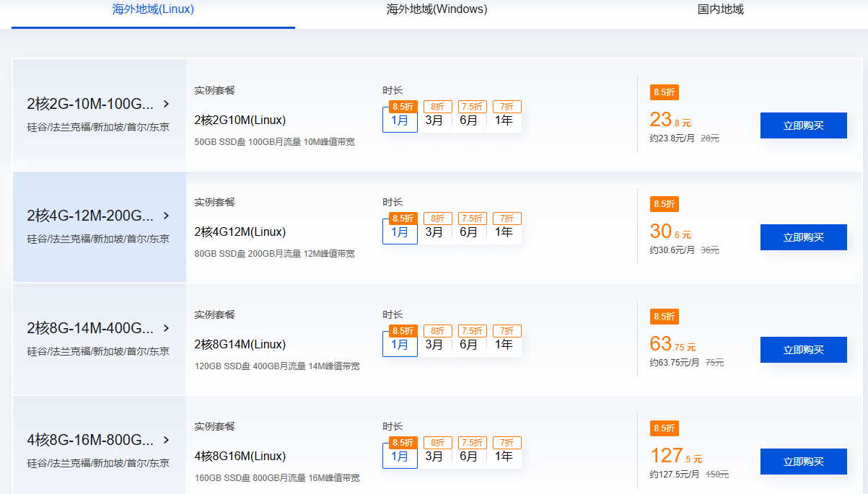Expand the 2核2G-10M-100G plan chevron
Screen dimensions: 868x494
tap(166, 104)
